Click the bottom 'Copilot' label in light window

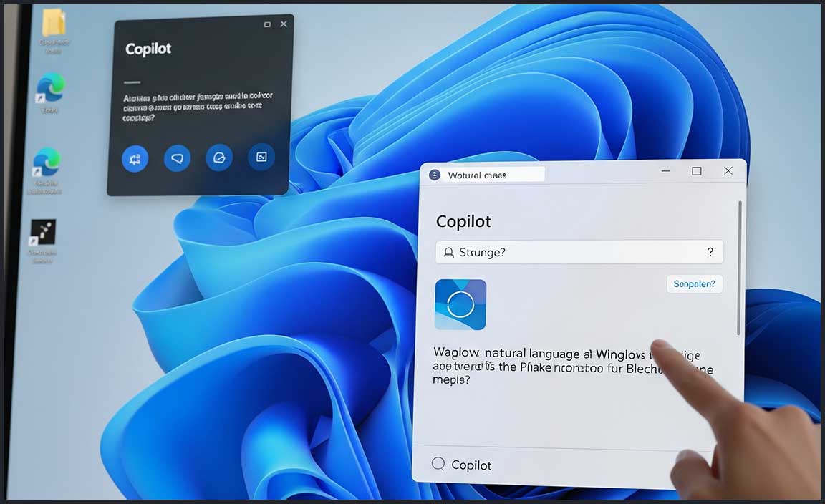tap(471, 465)
